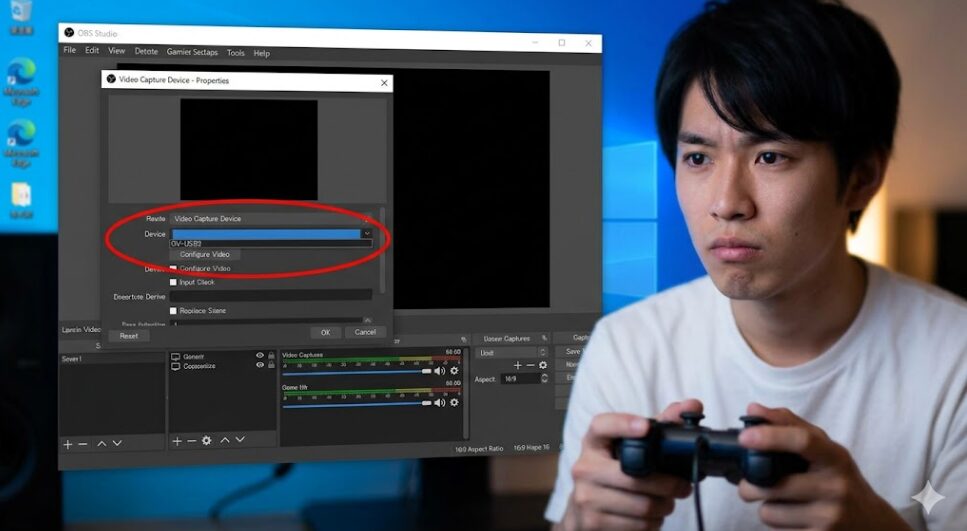Open Game tifr audio settings gear
Viewport: 967px width, 531px height.
pyautogui.click(x=455, y=402)
